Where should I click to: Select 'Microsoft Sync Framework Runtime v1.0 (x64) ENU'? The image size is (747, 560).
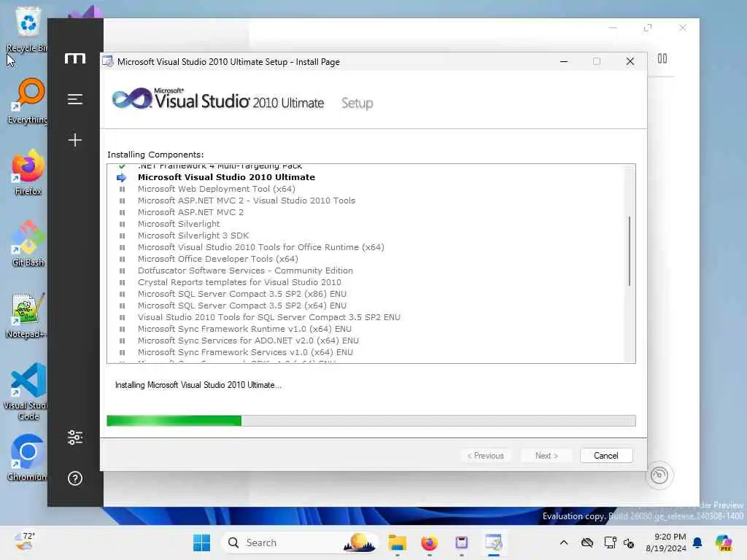click(x=365, y=329)
